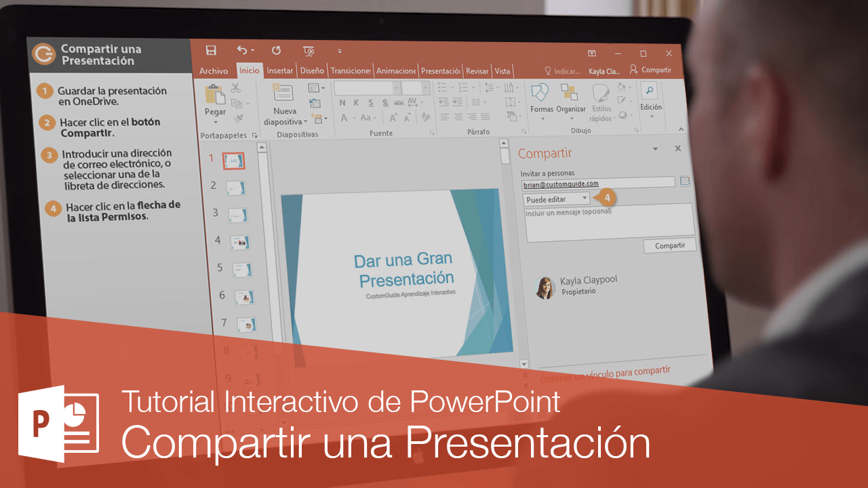The image size is (868, 488).
Task: Expand the Pegar dropdown arrow
Action: [x=216, y=122]
